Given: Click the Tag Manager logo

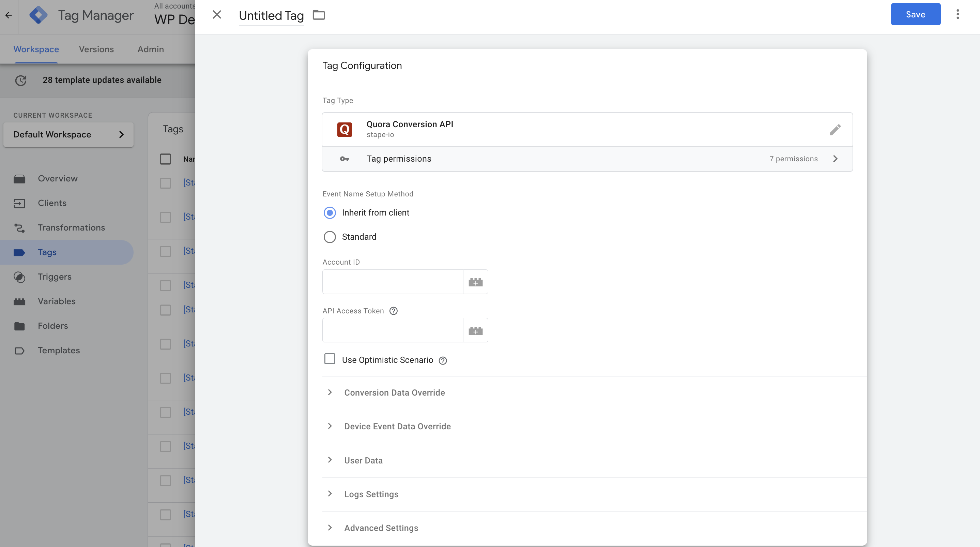Looking at the screenshot, I should (39, 15).
